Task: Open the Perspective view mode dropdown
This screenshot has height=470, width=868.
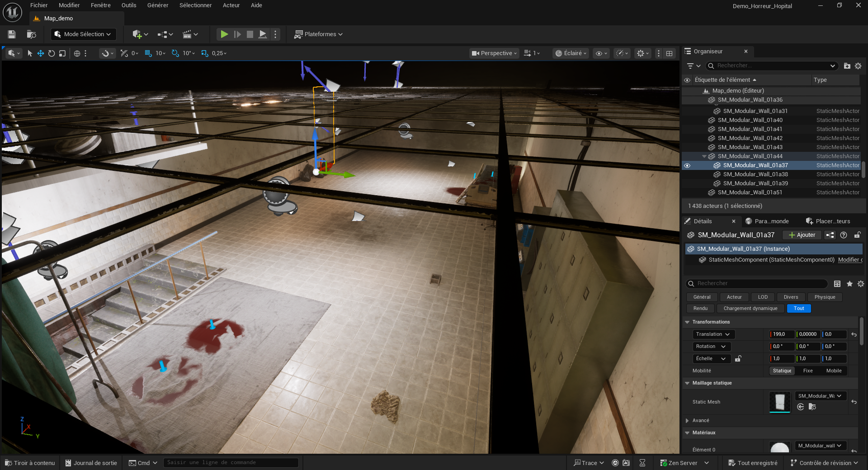Action: coord(494,53)
